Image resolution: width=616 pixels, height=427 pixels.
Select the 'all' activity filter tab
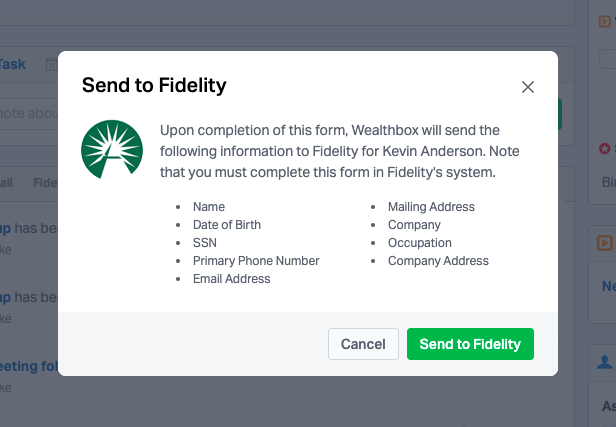(x=6, y=183)
